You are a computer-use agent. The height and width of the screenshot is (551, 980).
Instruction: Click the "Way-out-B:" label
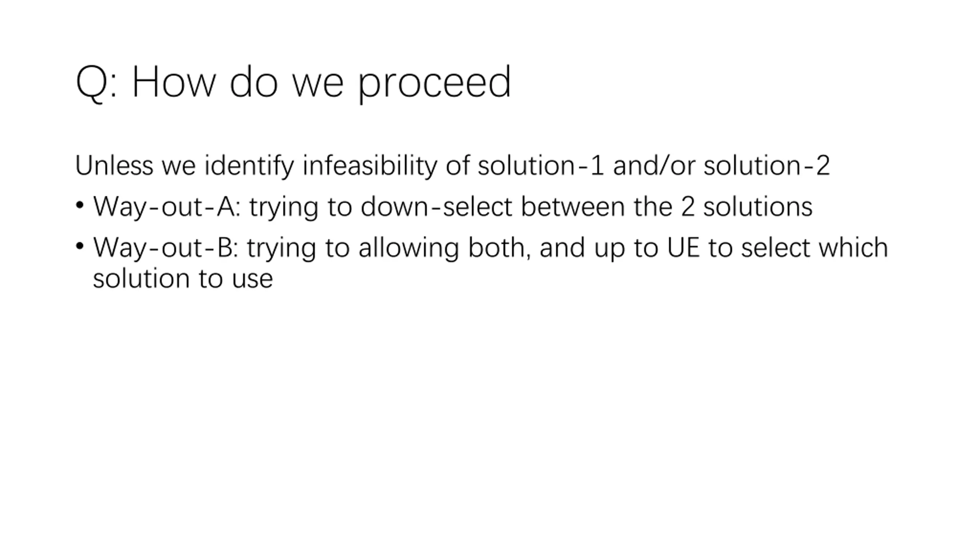pos(166,248)
